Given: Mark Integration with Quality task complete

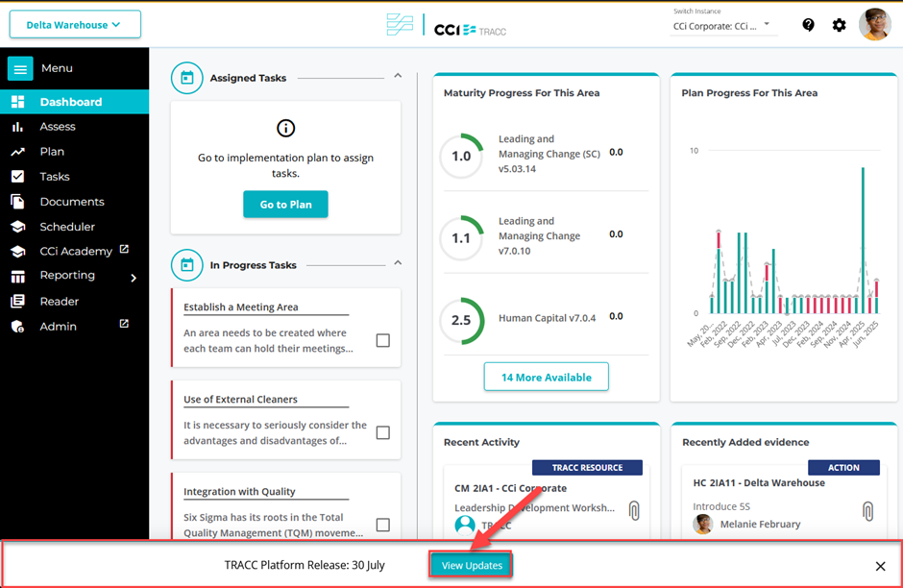Looking at the screenshot, I should [382, 525].
